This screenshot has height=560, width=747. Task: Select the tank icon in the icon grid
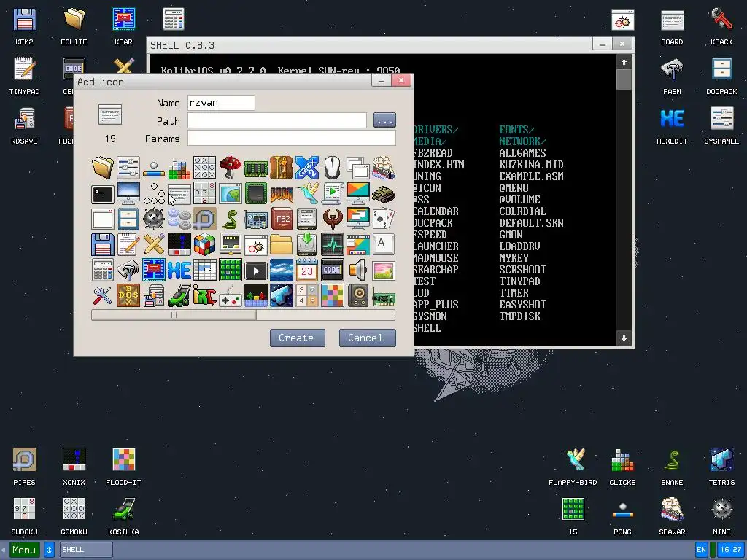click(384, 193)
